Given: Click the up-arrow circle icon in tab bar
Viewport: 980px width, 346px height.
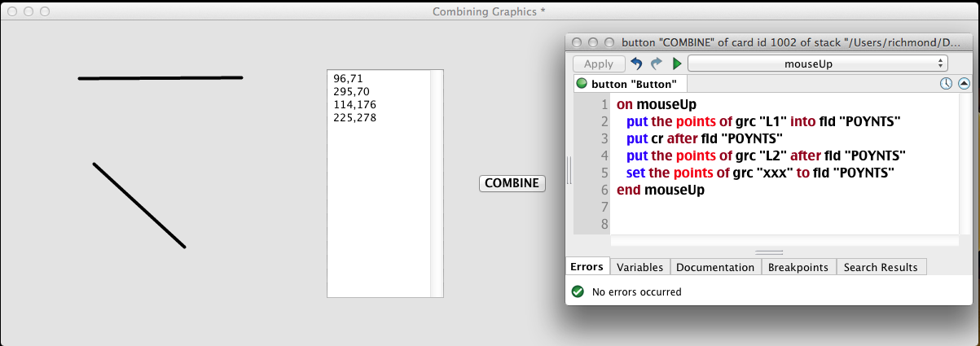Looking at the screenshot, I should click(x=964, y=83).
